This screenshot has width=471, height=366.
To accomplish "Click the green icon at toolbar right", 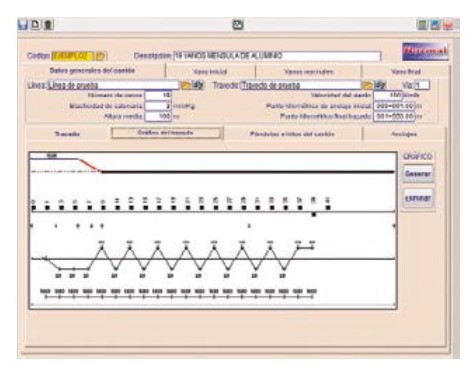I will [422, 25].
